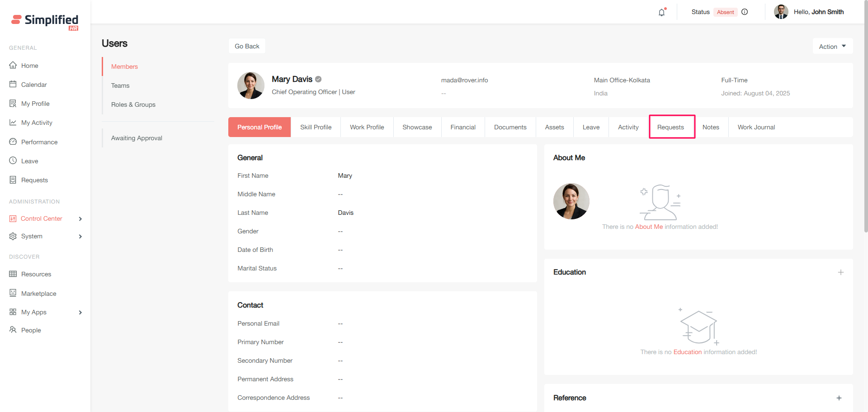Click the About Me link text

click(649, 227)
